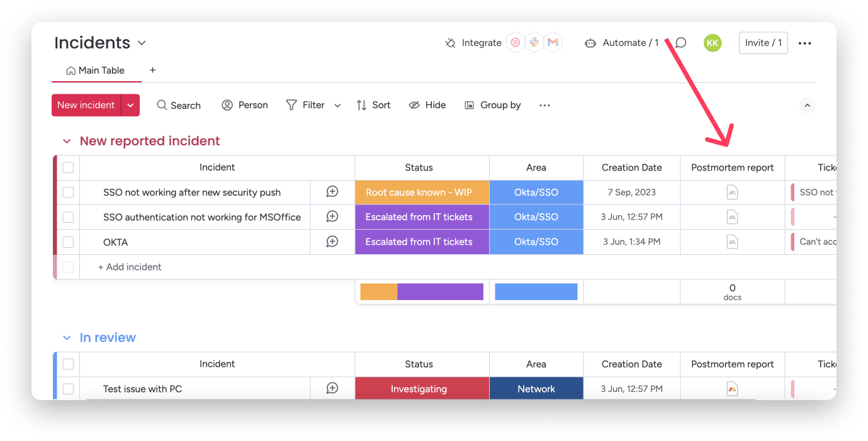868x441 pixels.
Task: Click the Search magnifier icon
Action: coord(162,105)
